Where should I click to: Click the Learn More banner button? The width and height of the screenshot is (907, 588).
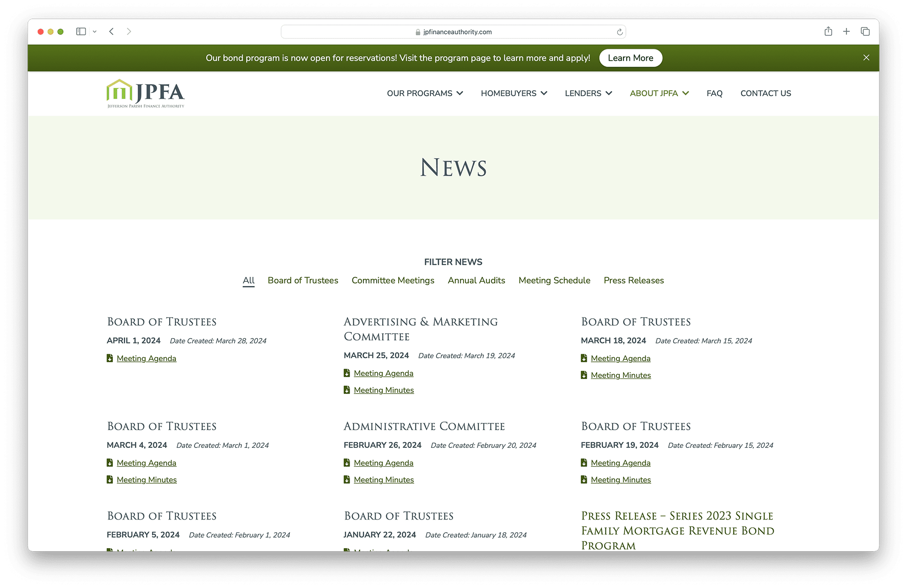tap(630, 58)
